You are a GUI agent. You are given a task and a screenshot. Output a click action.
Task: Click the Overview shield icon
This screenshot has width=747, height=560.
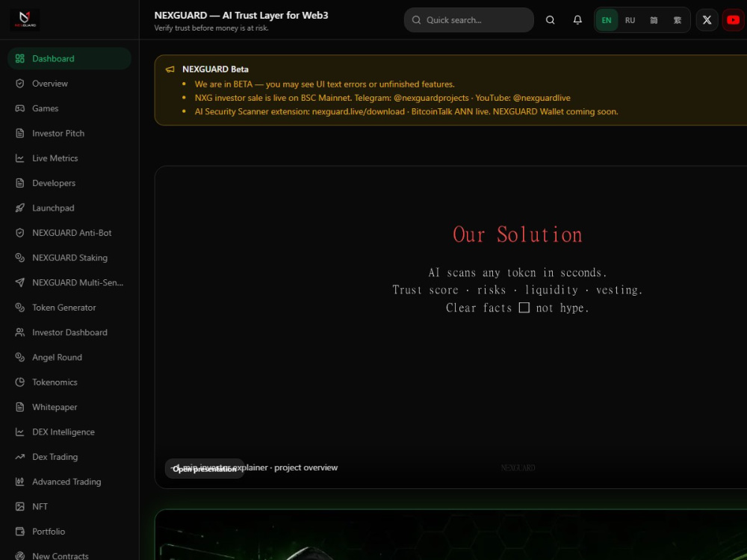pyautogui.click(x=19, y=84)
